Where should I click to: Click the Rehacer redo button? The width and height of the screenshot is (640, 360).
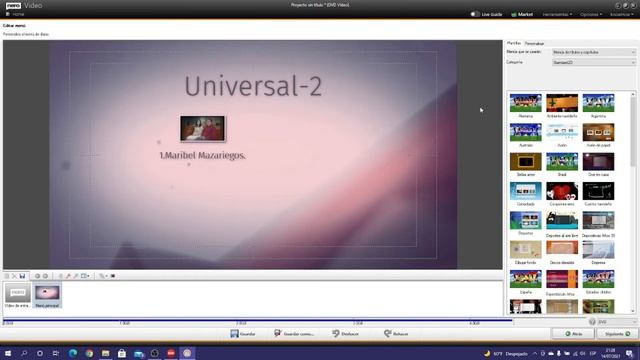pyautogui.click(x=396, y=334)
